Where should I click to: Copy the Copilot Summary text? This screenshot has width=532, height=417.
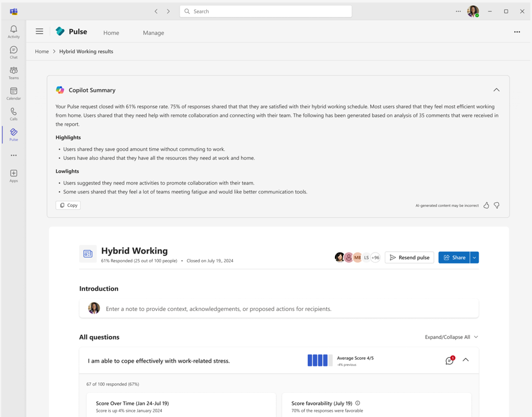point(68,205)
